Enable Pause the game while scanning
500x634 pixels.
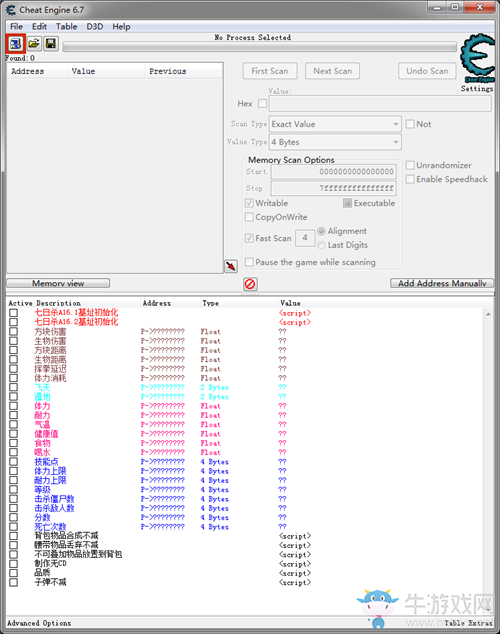click(x=249, y=262)
